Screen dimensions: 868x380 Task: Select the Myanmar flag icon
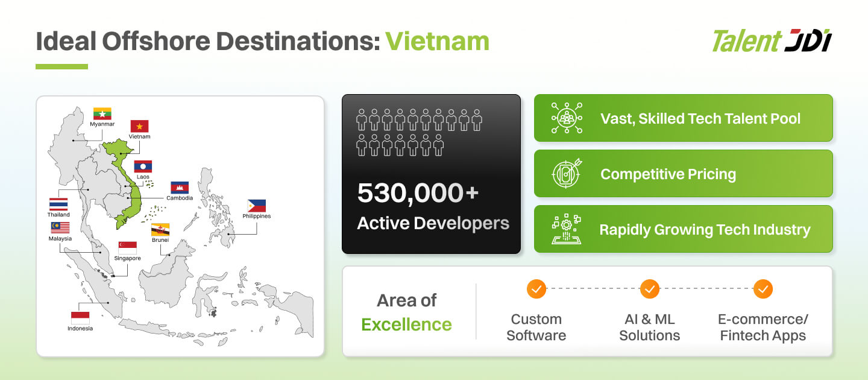tap(102, 113)
